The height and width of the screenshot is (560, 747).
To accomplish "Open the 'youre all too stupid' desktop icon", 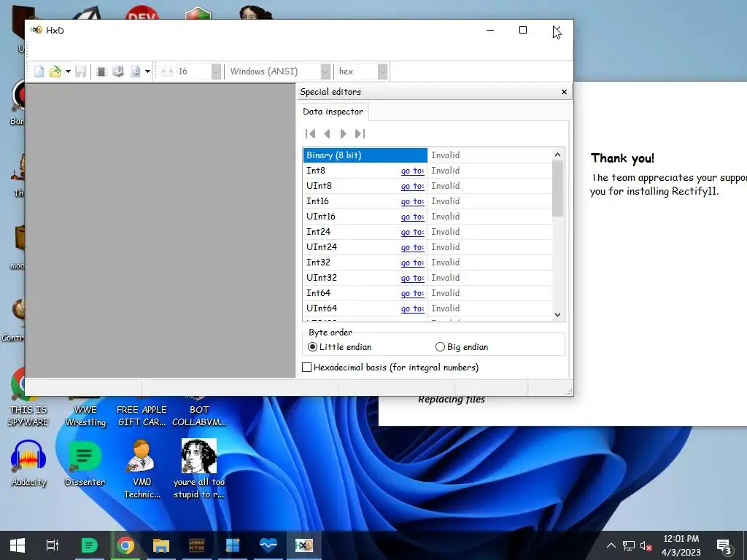I will click(199, 469).
